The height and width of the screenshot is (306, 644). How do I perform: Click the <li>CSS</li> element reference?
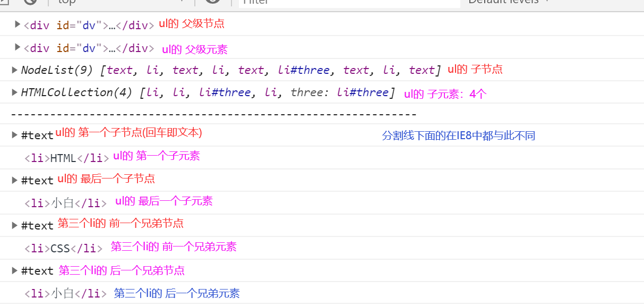point(64,246)
